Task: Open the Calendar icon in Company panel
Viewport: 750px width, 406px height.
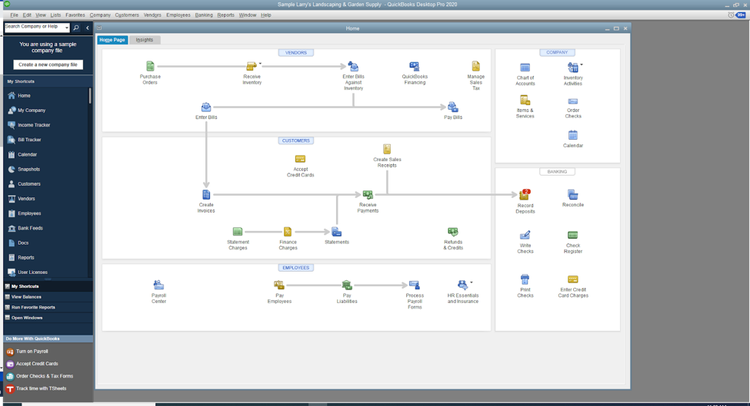Action: [x=573, y=135]
